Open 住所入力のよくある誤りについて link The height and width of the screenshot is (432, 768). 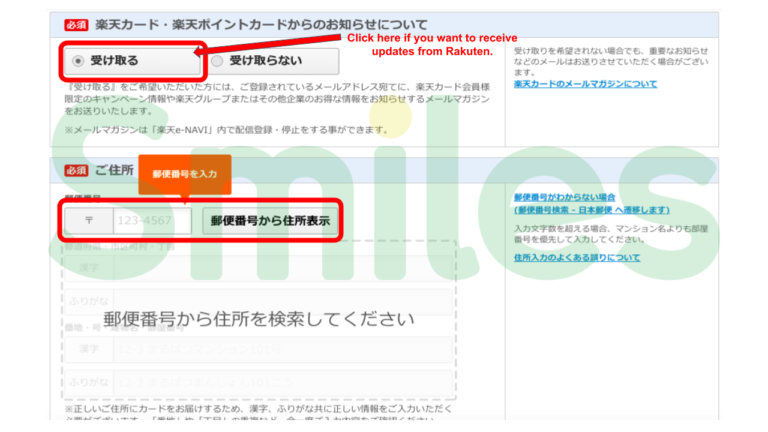click(577, 257)
